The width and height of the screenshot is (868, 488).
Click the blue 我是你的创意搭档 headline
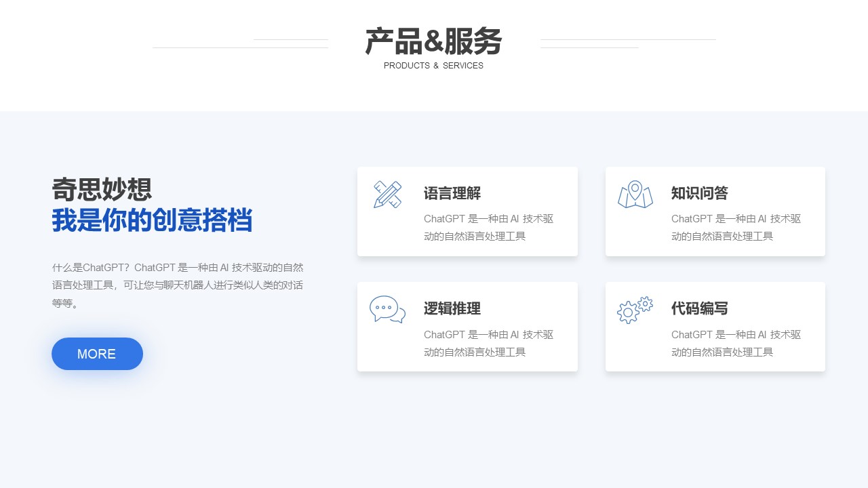[x=153, y=220]
